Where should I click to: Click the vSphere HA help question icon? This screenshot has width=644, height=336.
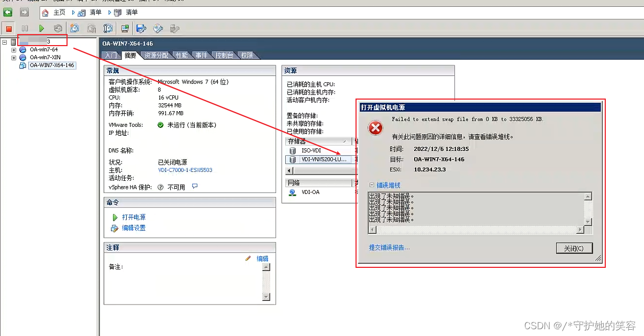[x=160, y=187]
